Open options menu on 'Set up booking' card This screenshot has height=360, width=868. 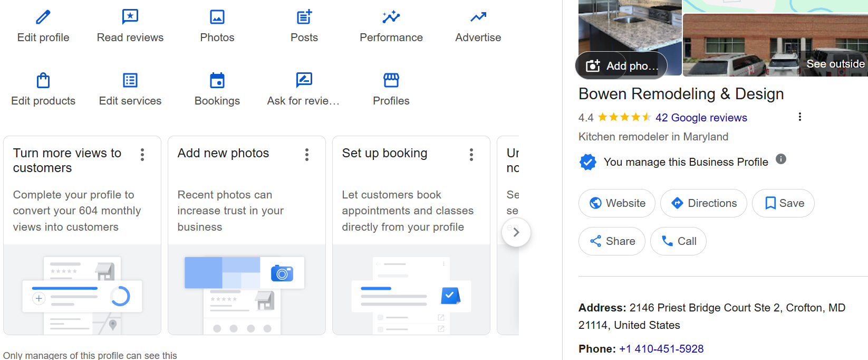click(471, 155)
